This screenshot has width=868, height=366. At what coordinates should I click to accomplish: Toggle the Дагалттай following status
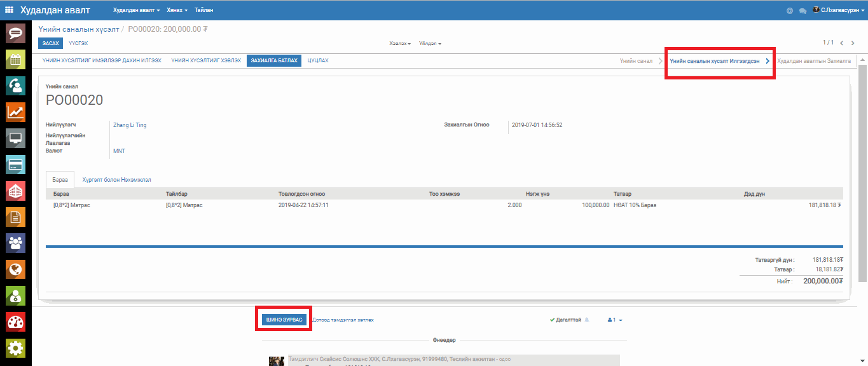[565, 320]
